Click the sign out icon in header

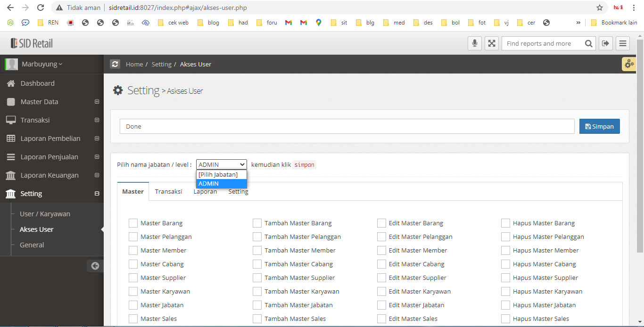605,43
